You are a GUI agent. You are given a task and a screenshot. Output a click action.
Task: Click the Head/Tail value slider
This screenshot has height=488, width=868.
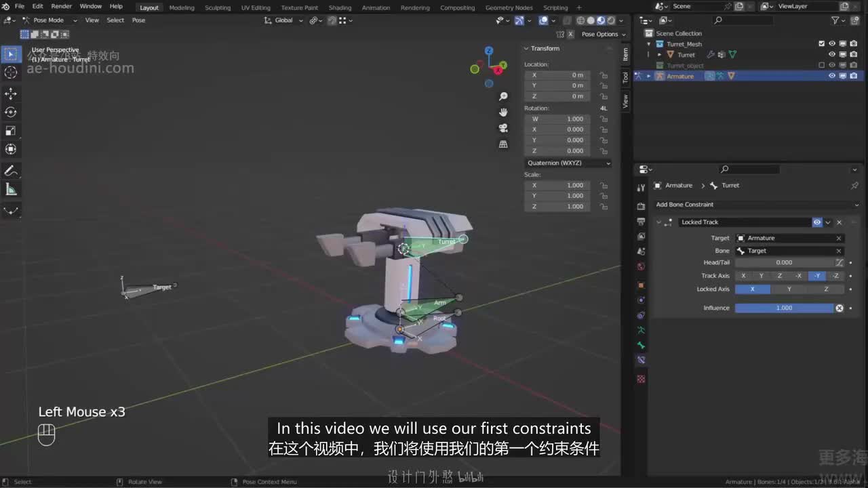784,262
